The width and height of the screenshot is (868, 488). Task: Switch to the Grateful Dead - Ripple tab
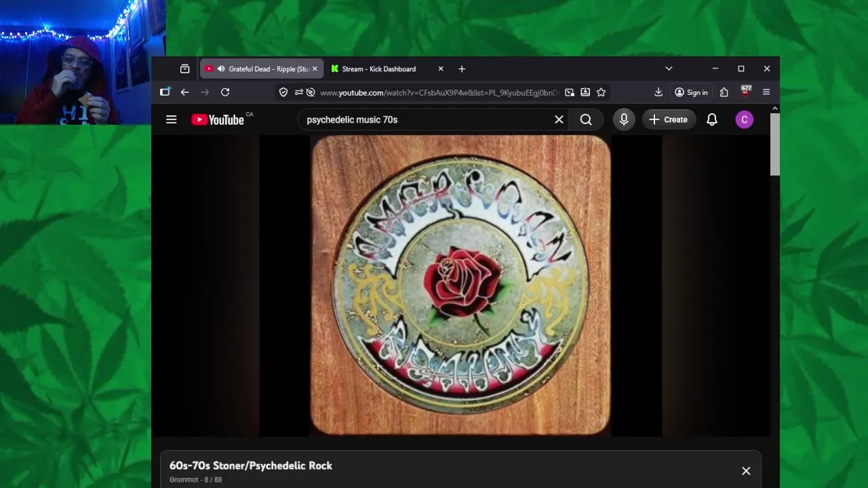tap(262, 69)
